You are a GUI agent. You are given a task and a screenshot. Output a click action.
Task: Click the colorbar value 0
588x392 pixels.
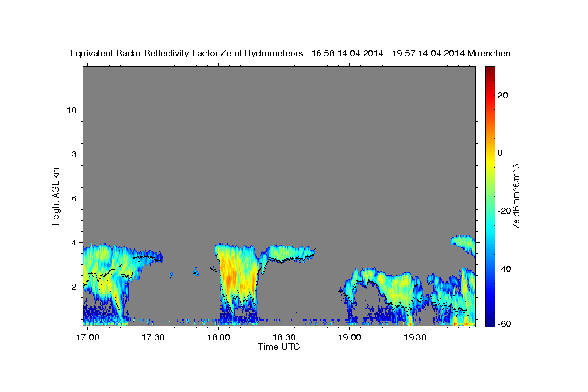500,153
